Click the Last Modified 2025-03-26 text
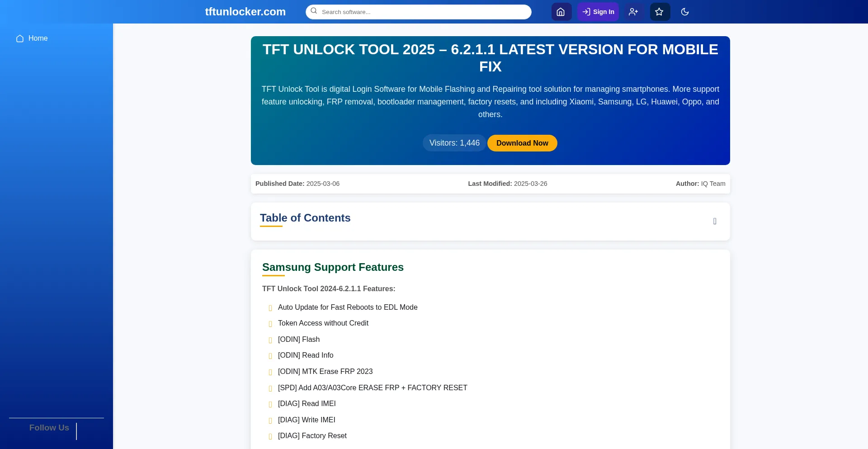The height and width of the screenshot is (449, 868). (x=508, y=184)
